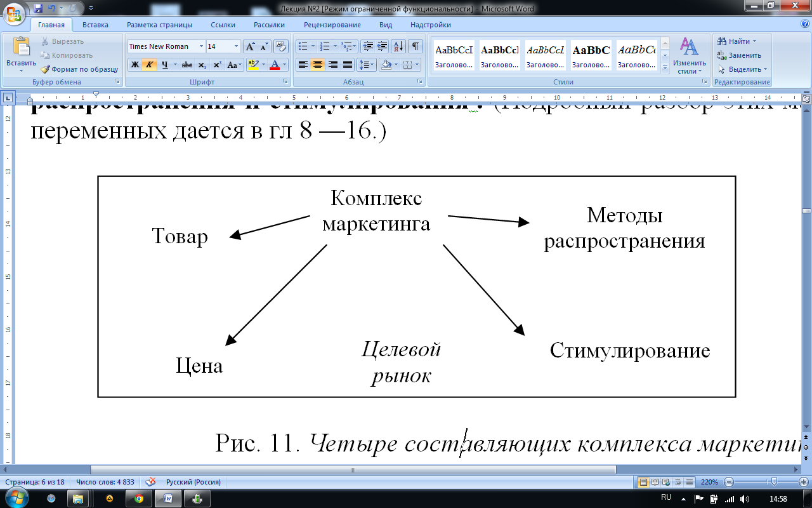The image size is (812, 508).
Task: Sort text alphabetically icon
Action: click(x=399, y=46)
